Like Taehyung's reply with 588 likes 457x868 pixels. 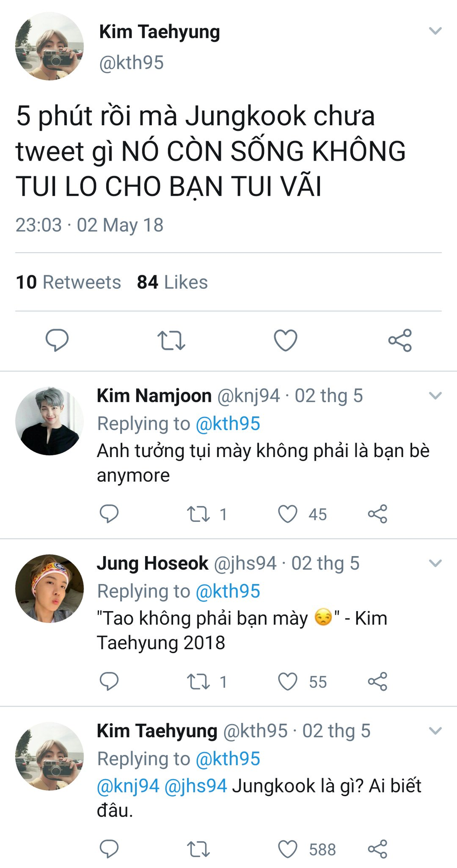click(x=288, y=849)
